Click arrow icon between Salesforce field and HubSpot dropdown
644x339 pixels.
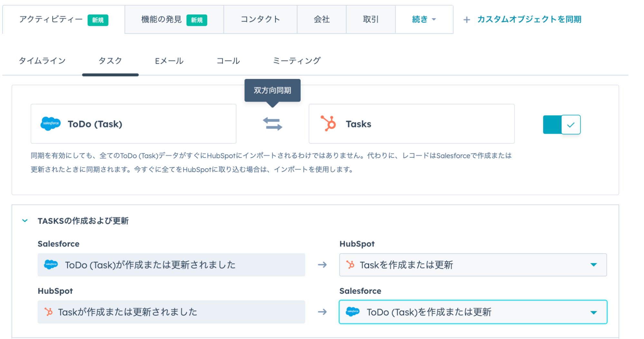click(322, 265)
